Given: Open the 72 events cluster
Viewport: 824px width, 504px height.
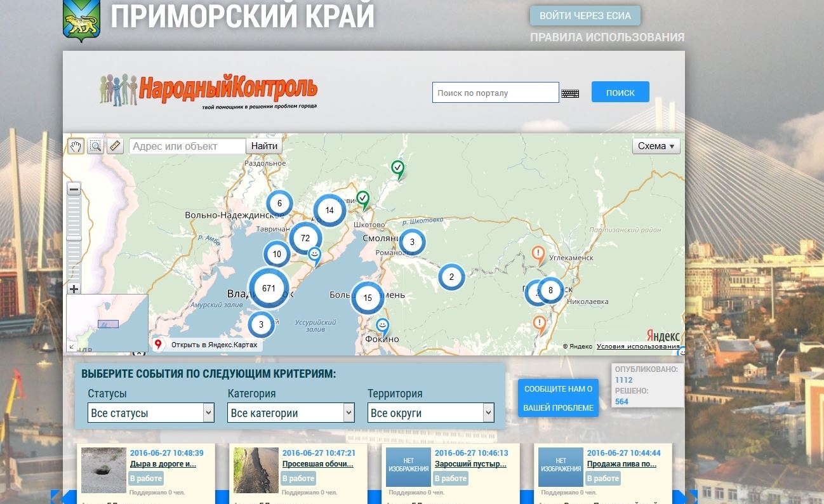Looking at the screenshot, I should tap(305, 239).
